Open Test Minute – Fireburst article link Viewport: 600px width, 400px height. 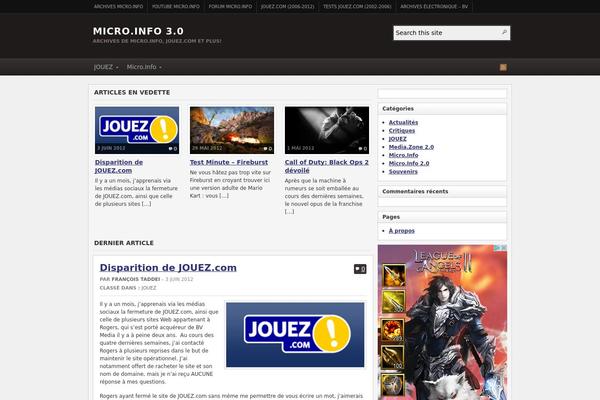229,162
